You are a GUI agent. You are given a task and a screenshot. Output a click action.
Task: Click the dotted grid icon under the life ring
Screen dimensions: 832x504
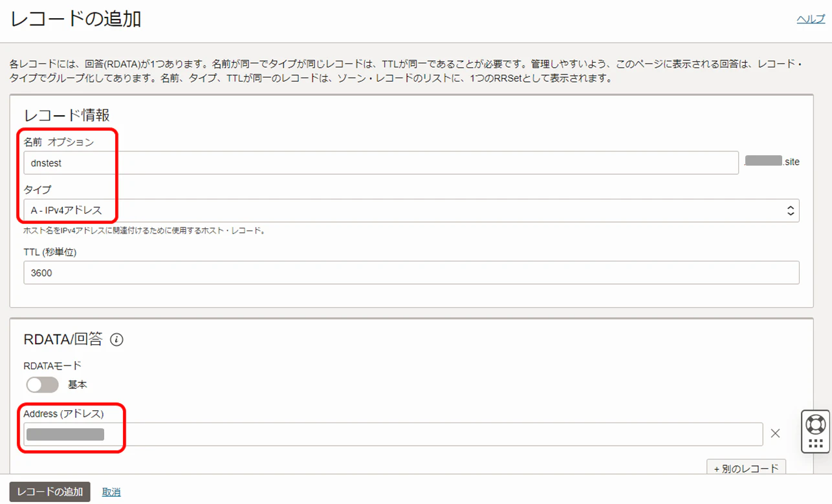(815, 443)
